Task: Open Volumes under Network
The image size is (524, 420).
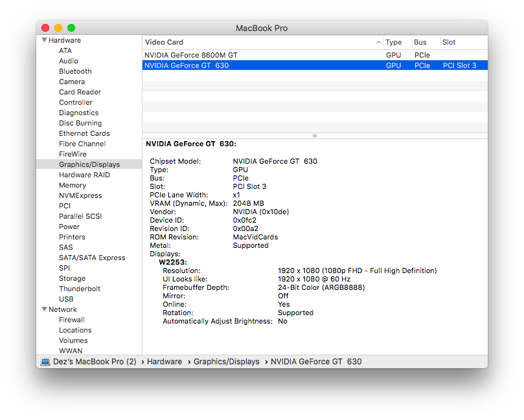Action: [73, 340]
